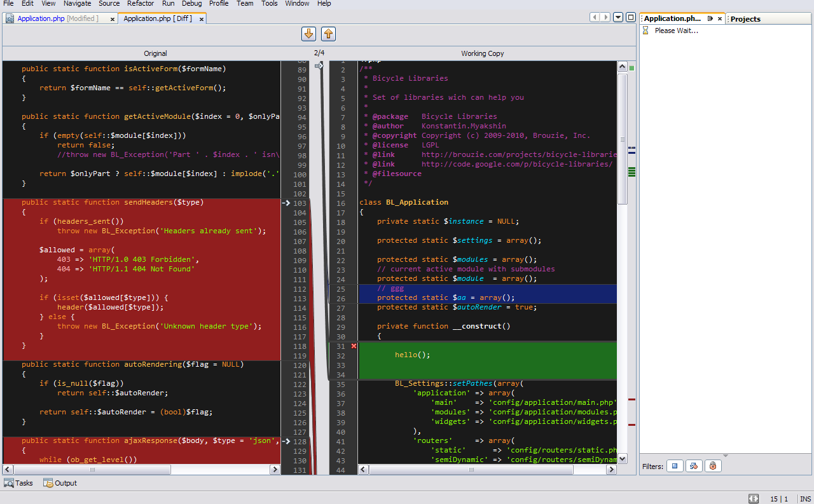Click Working Copy scrollbar up arrow
Screen dimensions: 814x504
[623, 66]
